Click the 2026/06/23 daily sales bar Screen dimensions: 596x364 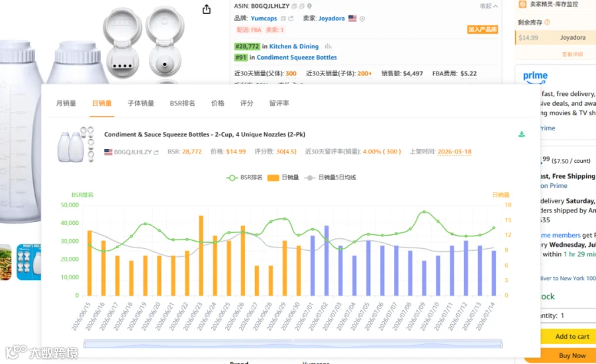[201, 255]
